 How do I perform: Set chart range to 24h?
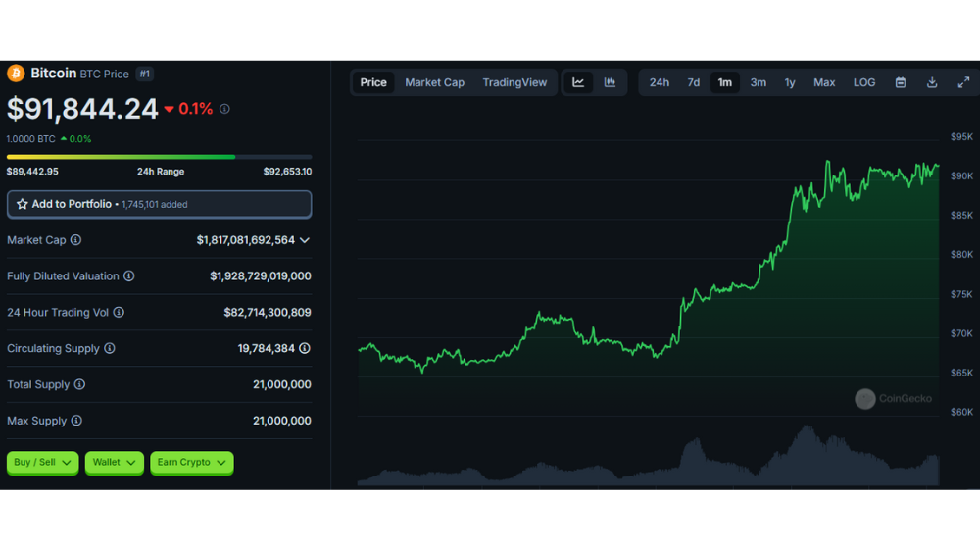659,82
